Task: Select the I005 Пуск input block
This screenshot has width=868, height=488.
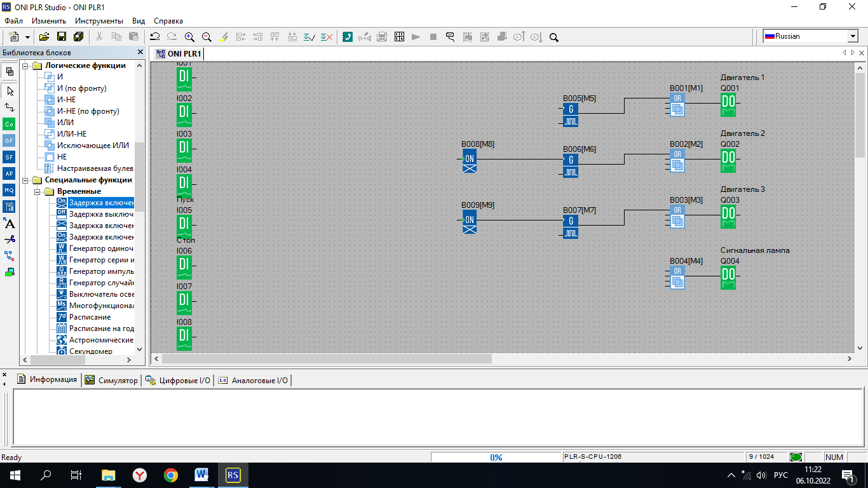Action: [x=184, y=227]
